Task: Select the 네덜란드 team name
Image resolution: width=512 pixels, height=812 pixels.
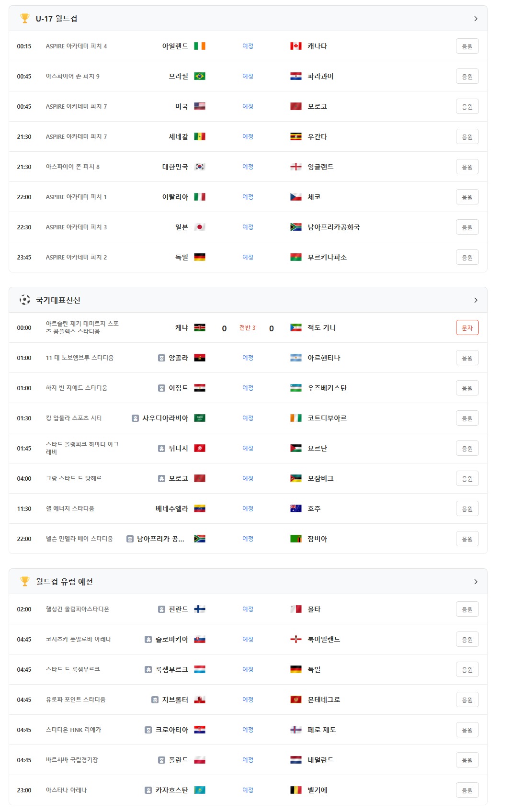Action: (x=320, y=760)
